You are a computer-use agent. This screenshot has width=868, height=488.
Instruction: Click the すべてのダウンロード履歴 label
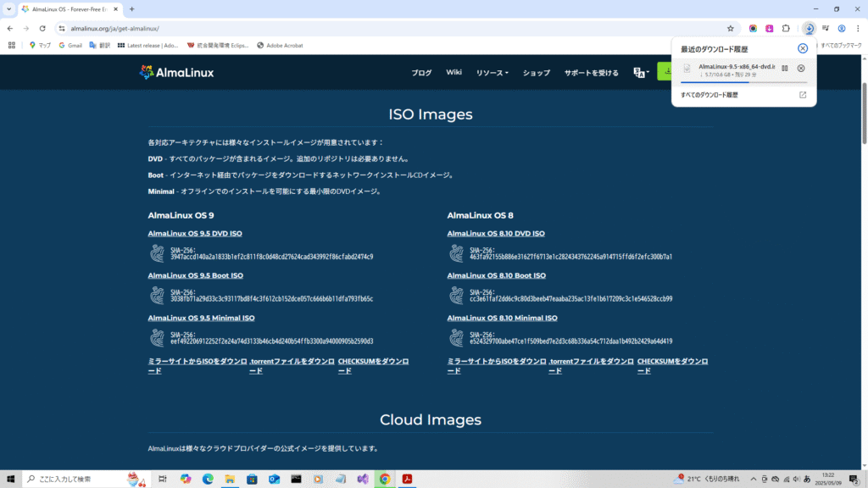tap(709, 95)
